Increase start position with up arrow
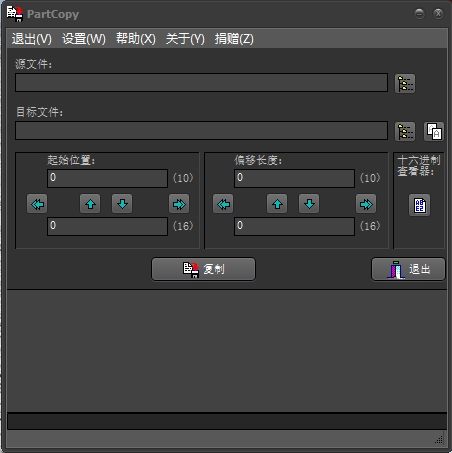 tap(90, 204)
